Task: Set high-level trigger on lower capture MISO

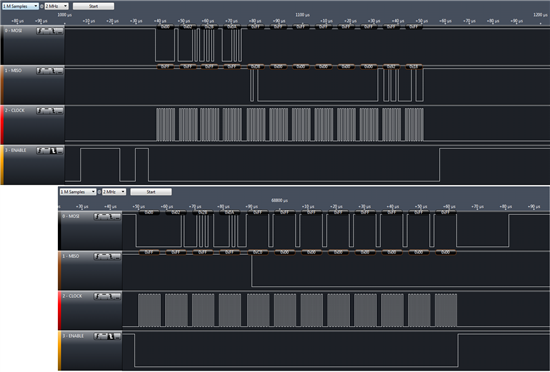Action: (x=103, y=257)
